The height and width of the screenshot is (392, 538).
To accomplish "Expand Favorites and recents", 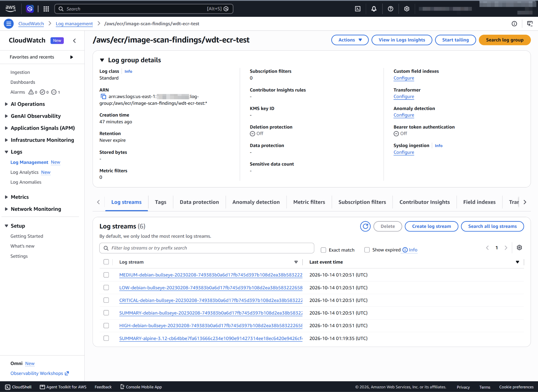I will [x=71, y=57].
